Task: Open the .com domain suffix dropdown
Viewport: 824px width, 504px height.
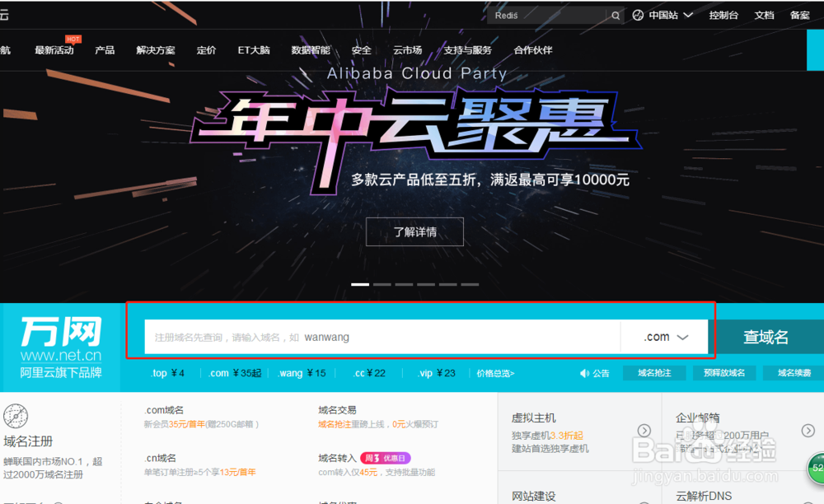Action: click(x=664, y=336)
